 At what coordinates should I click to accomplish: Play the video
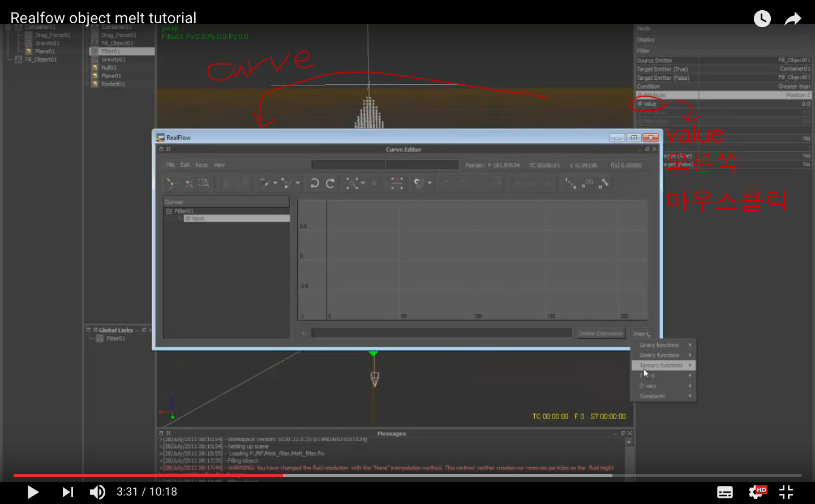pos(33,492)
